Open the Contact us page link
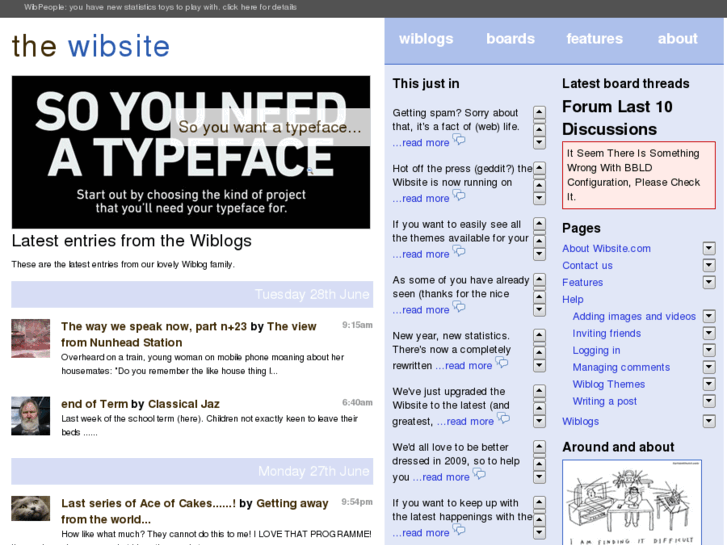 pyautogui.click(x=587, y=265)
